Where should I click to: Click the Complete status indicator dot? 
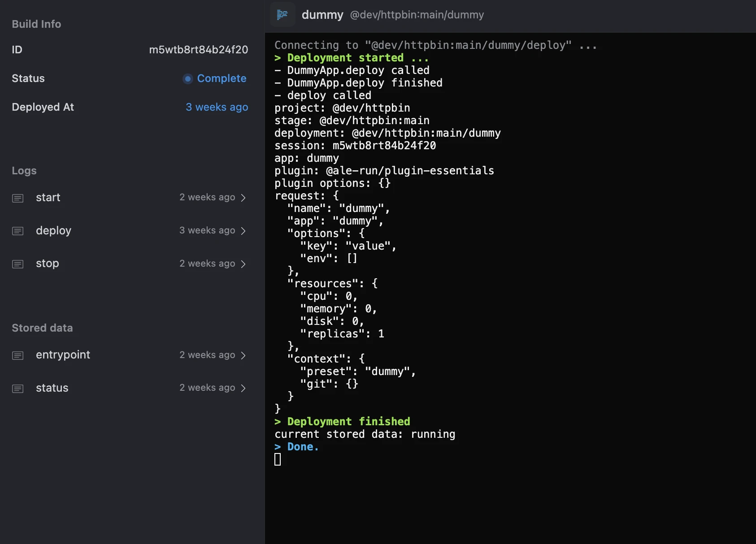pos(187,79)
